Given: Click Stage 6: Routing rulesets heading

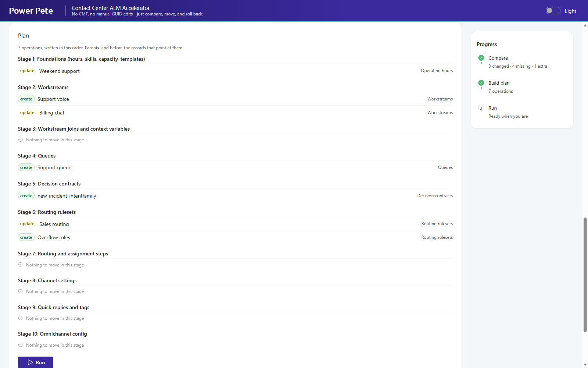Looking at the screenshot, I should pos(47,212).
